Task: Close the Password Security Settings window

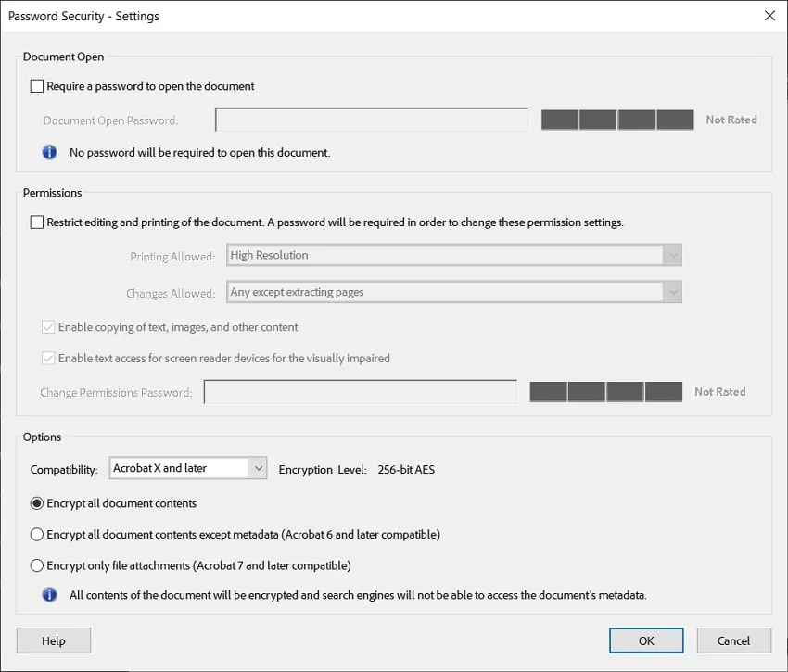Action: [769, 16]
